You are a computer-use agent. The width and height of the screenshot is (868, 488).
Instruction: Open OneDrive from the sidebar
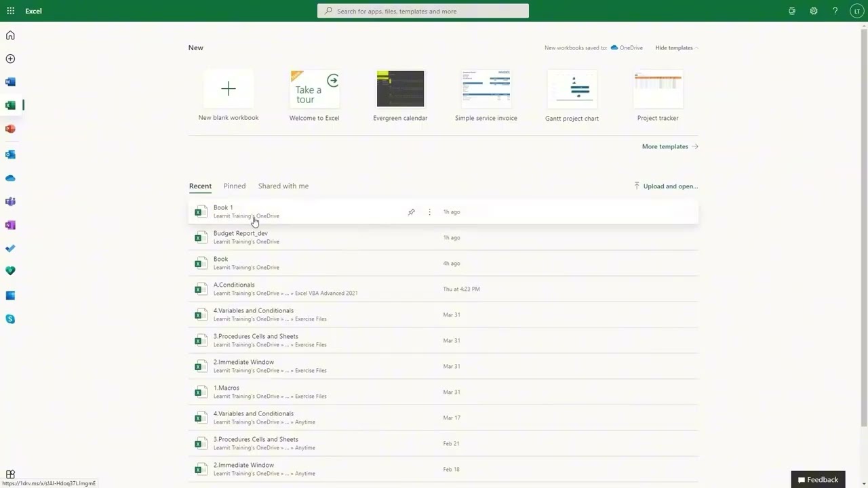click(x=10, y=178)
